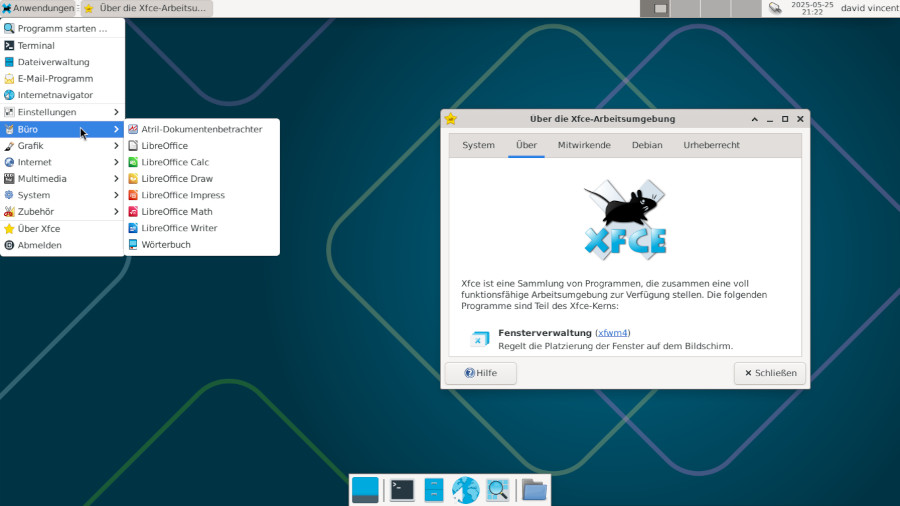Image resolution: width=900 pixels, height=506 pixels.
Task: Click the Über die Xfce-Arbeitsu... taskbar button
Action: click(147, 8)
